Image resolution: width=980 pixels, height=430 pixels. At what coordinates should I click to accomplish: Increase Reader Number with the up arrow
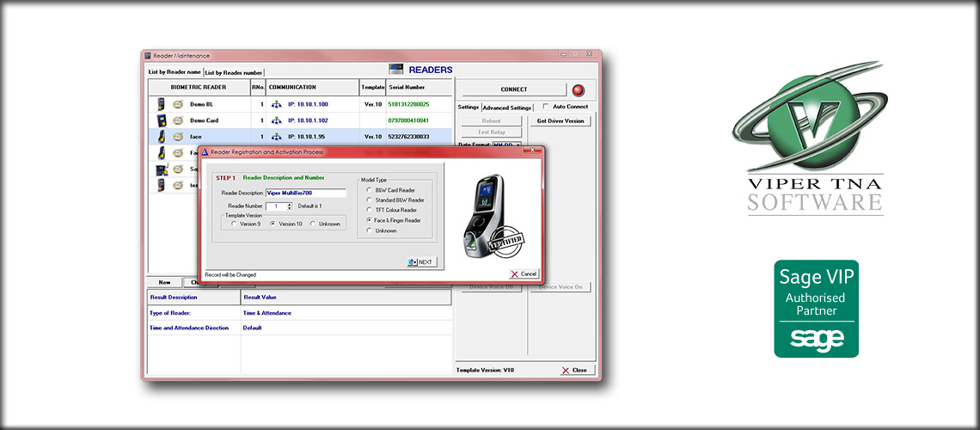[x=290, y=205]
